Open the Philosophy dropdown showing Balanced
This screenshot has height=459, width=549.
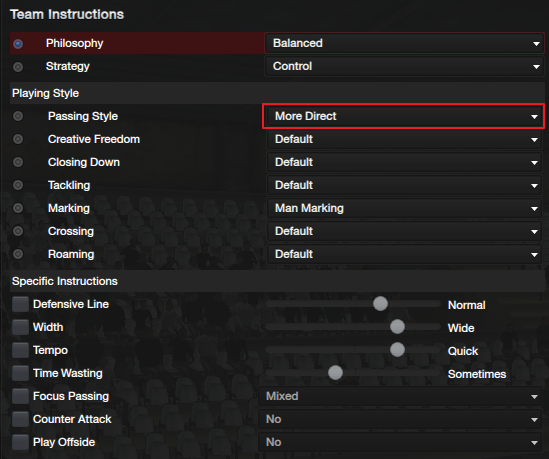pyautogui.click(x=404, y=43)
